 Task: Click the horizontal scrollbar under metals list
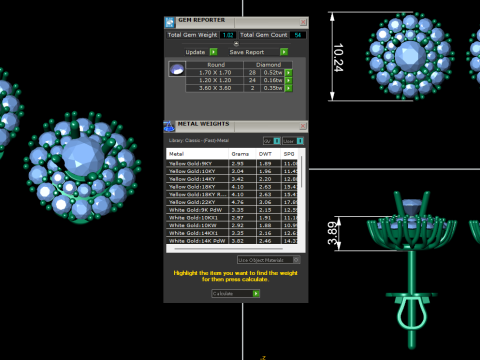pos(229,249)
